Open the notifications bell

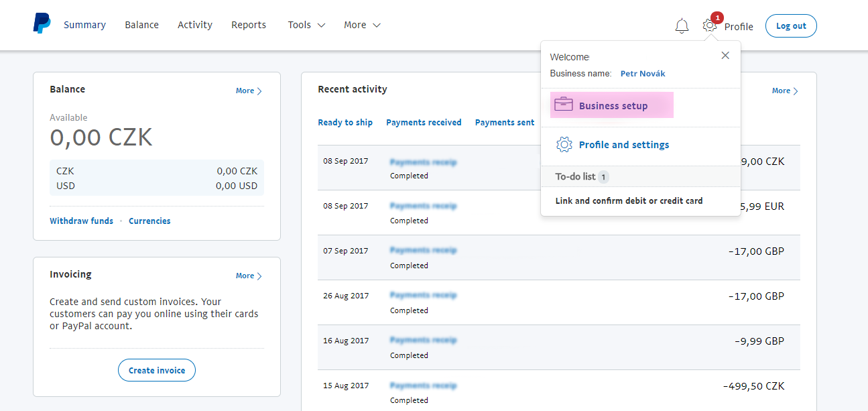(x=682, y=26)
